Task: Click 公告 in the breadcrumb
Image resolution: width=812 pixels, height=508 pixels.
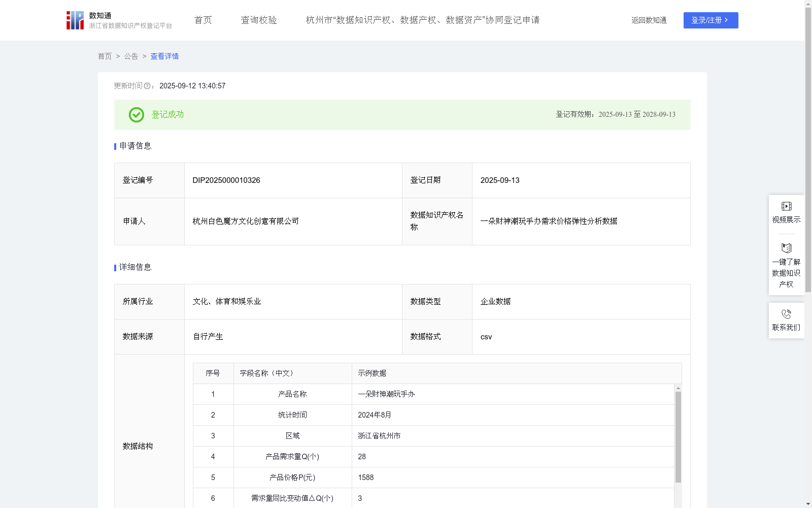Action: tap(131, 56)
